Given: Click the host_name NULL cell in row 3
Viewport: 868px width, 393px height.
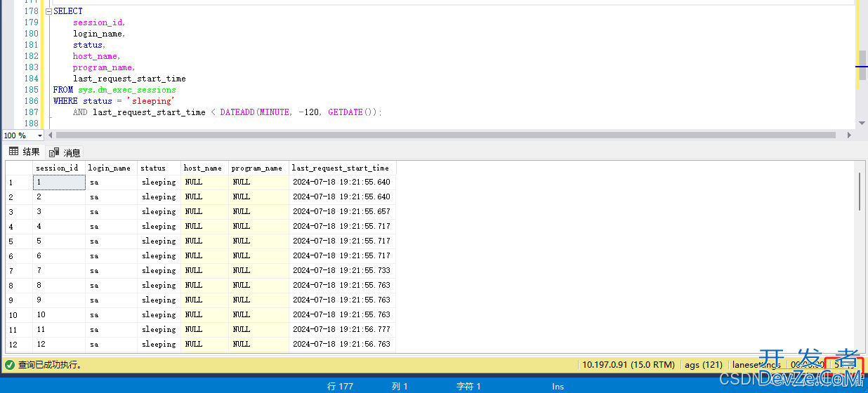Looking at the screenshot, I should 204,211.
